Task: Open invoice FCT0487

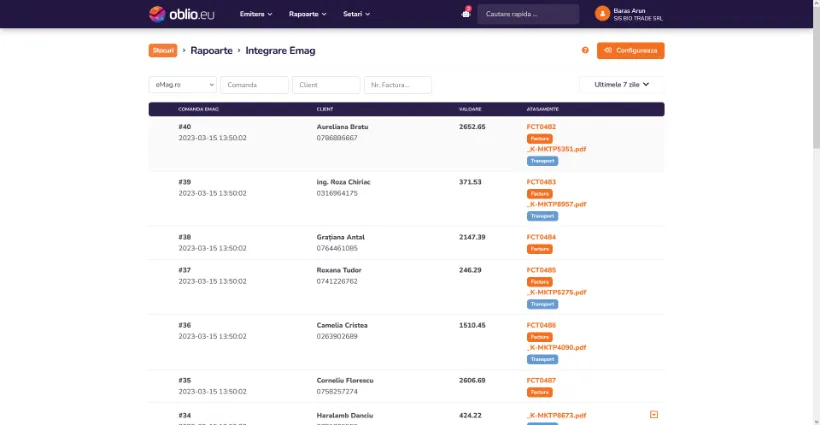Action: pyautogui.click(x=541, y=381)
